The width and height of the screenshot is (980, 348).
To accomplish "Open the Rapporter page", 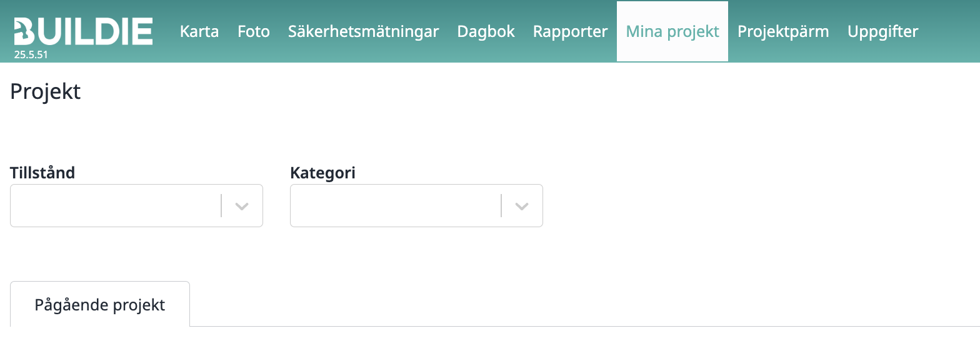I will (570, 31).
